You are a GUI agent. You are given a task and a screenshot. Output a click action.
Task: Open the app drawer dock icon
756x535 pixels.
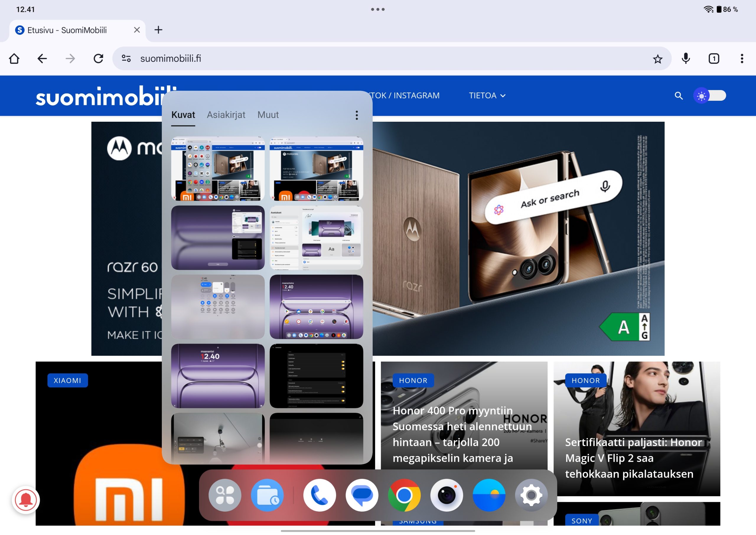tap(225, 495)
